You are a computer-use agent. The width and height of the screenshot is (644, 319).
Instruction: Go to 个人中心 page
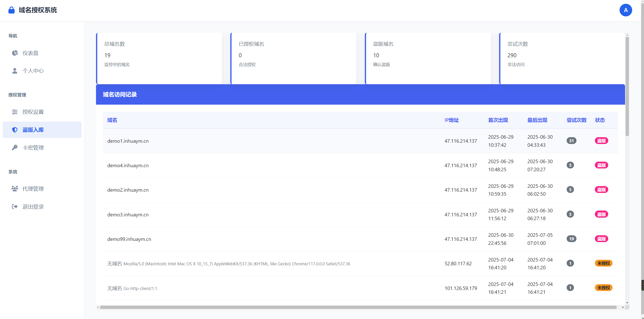42,71
